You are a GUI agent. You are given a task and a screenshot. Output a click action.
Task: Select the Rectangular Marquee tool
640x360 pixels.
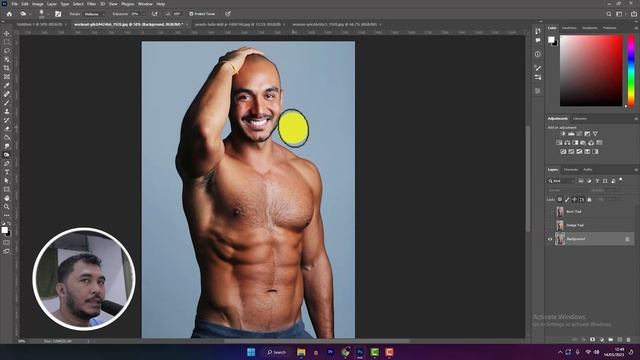(x=7, y=42)
